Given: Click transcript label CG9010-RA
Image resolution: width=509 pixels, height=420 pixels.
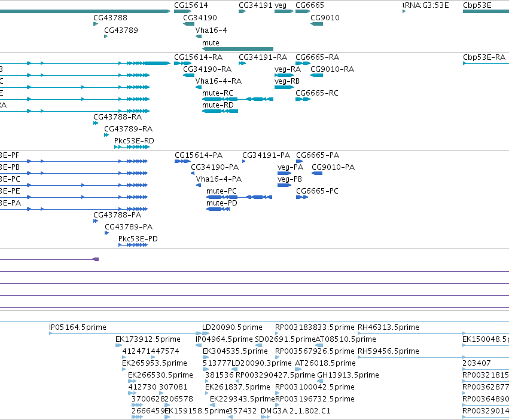Looking at the screenshot, I should pyautogui.click(x=333, y=69).
